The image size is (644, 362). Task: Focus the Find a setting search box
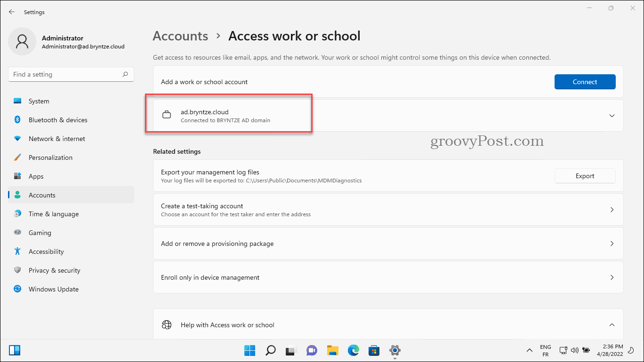coord(66,74)
